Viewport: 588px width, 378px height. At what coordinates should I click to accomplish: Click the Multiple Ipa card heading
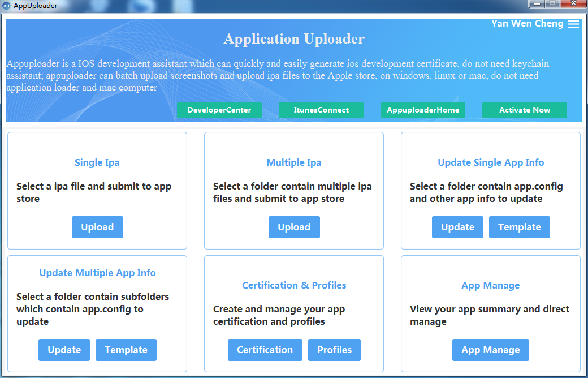(294, 162)
